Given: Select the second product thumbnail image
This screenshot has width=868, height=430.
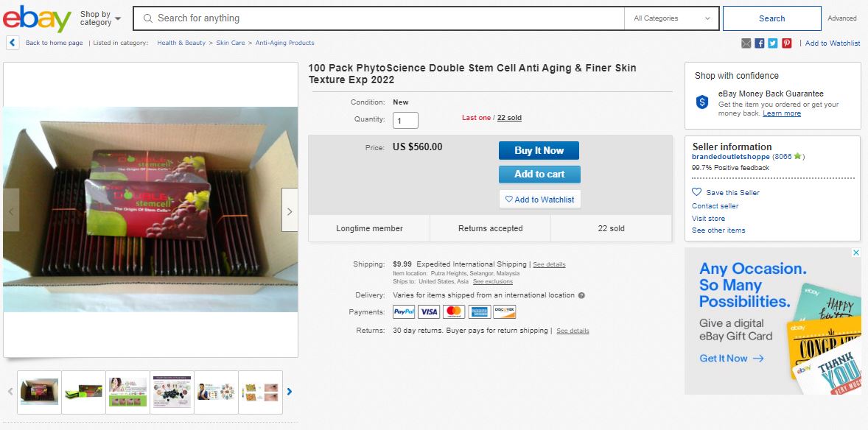Looking at the screenshot, I should coord(83,392).
